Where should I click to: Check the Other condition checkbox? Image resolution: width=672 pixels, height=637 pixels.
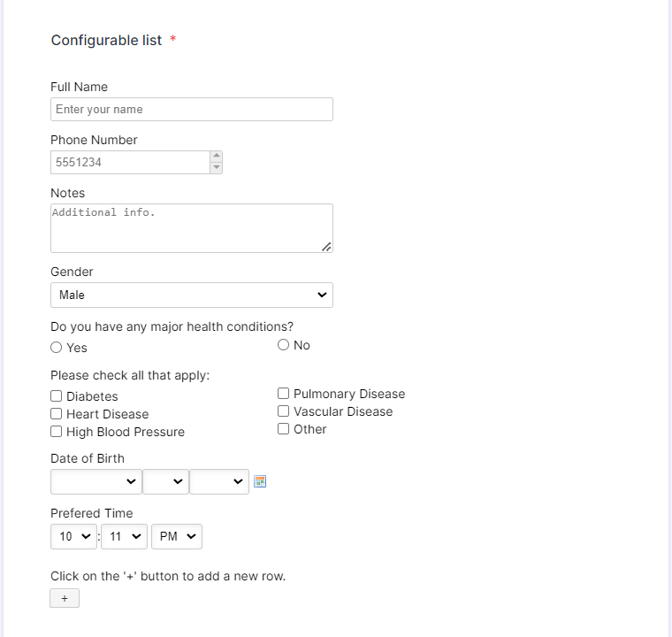click(284, 429)
